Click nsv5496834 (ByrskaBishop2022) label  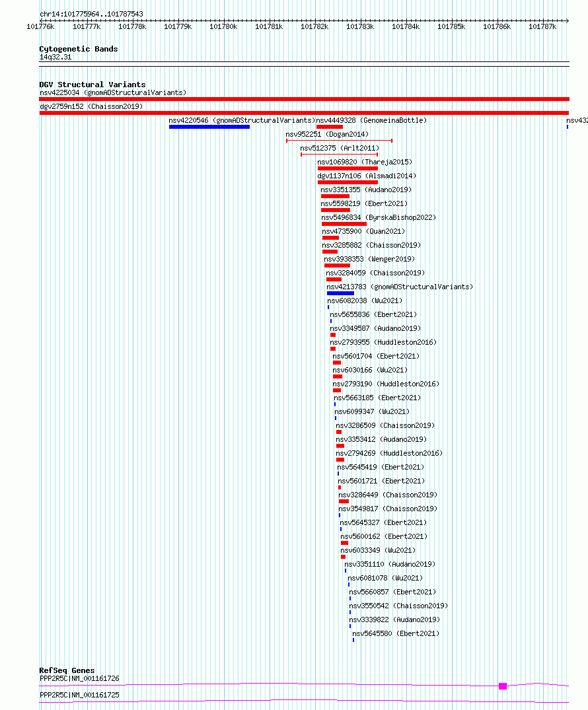pyautogui.click(x=379, y=217)
